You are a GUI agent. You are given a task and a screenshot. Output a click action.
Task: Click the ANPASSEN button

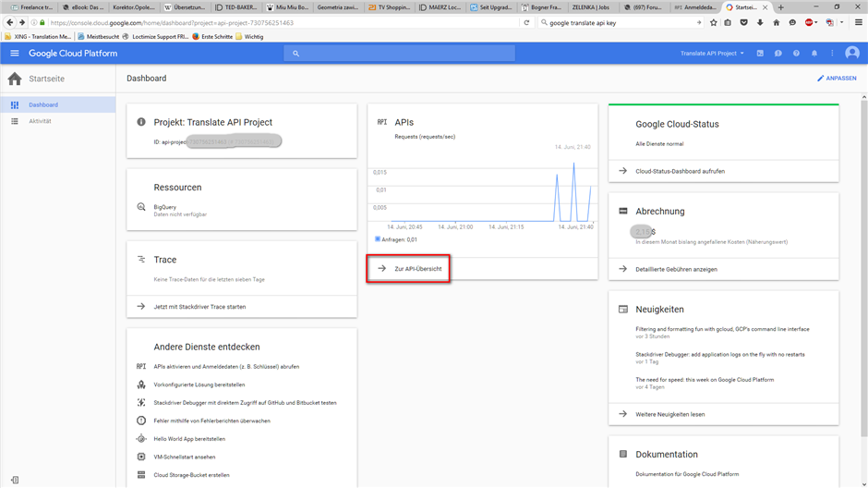(837, 79)
